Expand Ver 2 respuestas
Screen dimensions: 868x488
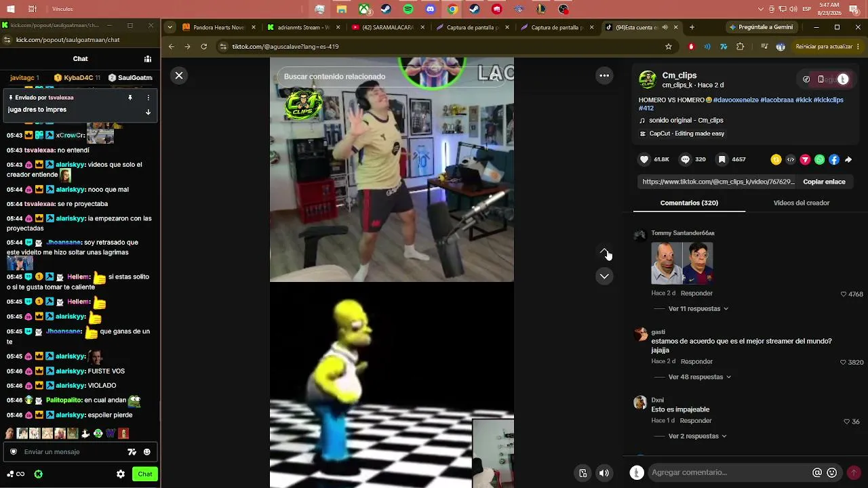pyautogui.click(x=697, y=436)
